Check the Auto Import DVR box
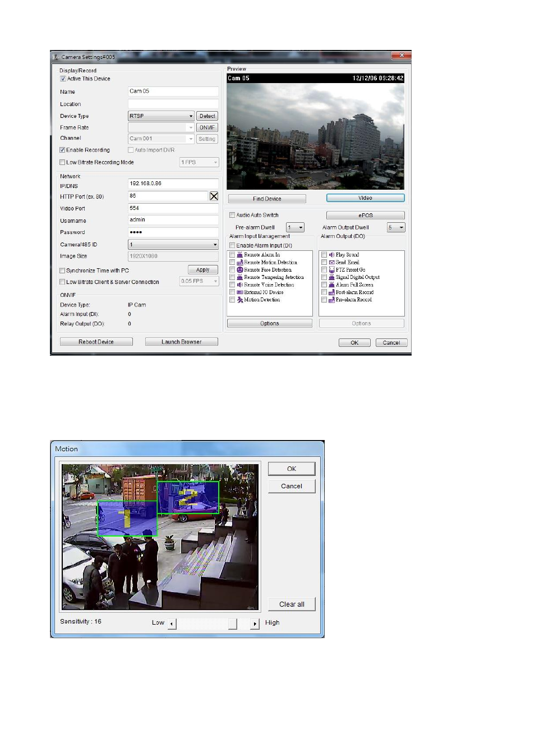The height and width of the screenshot is (756, 535). click(131, 150)
